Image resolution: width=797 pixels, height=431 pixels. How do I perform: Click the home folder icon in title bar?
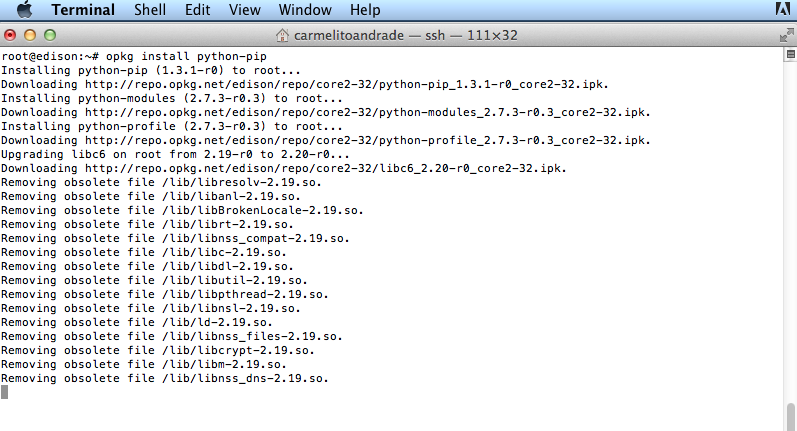[284, 35]
